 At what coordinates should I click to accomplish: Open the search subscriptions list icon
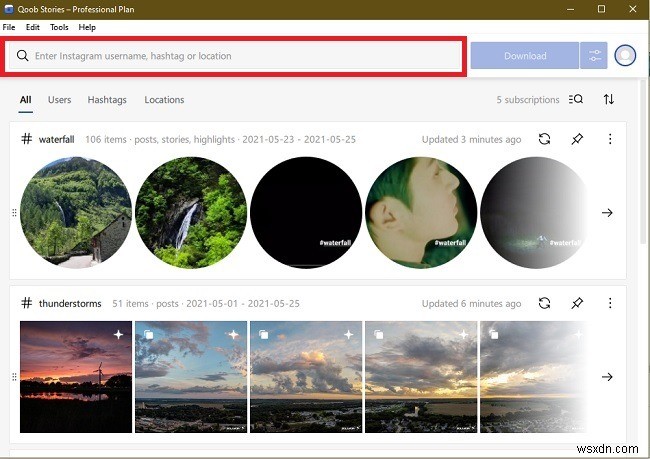[576, 99]
